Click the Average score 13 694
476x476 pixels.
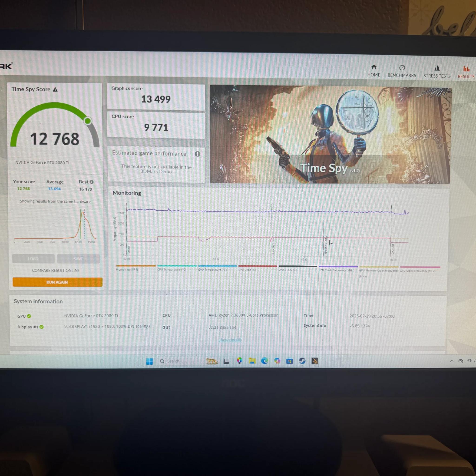[x=54, y=189]
